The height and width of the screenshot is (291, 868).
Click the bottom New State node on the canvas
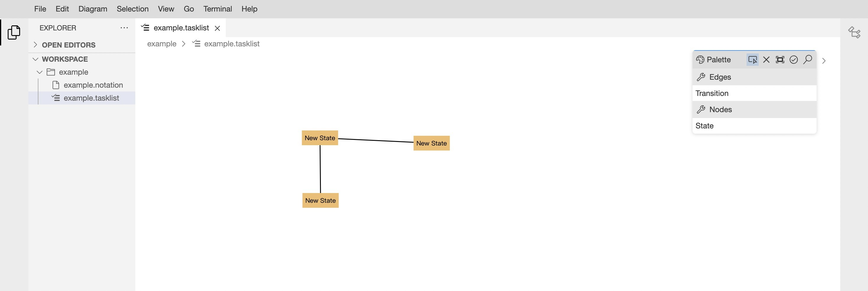[320, 200]
